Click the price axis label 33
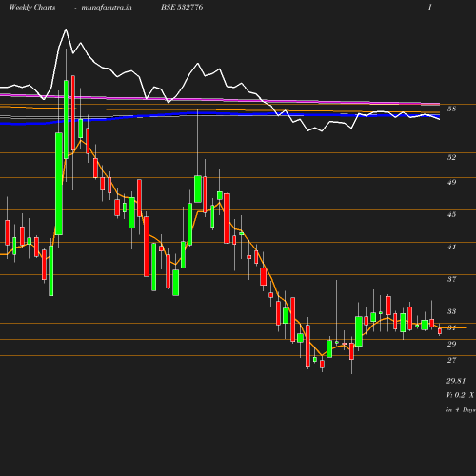 451,311
